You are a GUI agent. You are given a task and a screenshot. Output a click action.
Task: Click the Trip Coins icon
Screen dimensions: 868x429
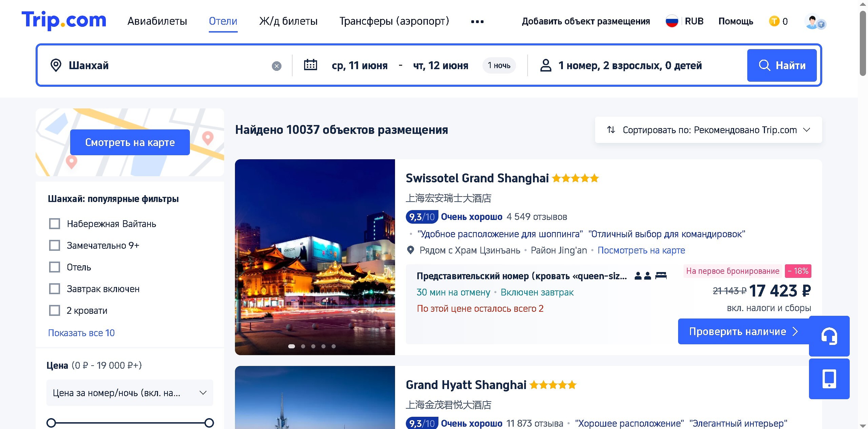[x=774, y=21]
